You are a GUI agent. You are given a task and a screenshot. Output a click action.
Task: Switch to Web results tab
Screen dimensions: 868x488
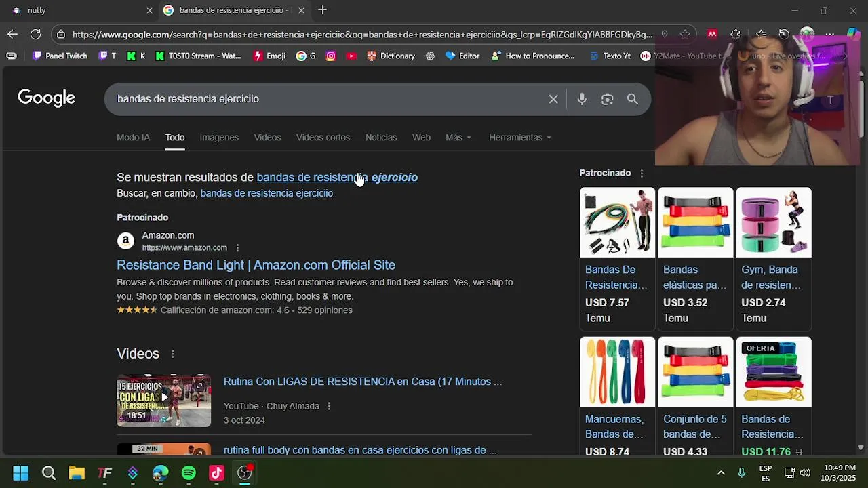tap(421, 137)
